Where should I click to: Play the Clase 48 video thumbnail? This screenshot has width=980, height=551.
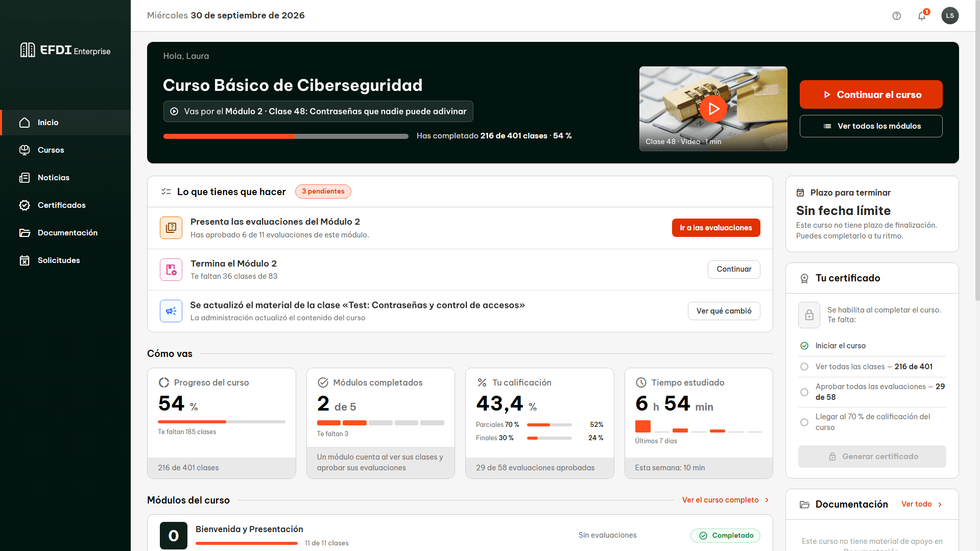[x=713, y=109]
